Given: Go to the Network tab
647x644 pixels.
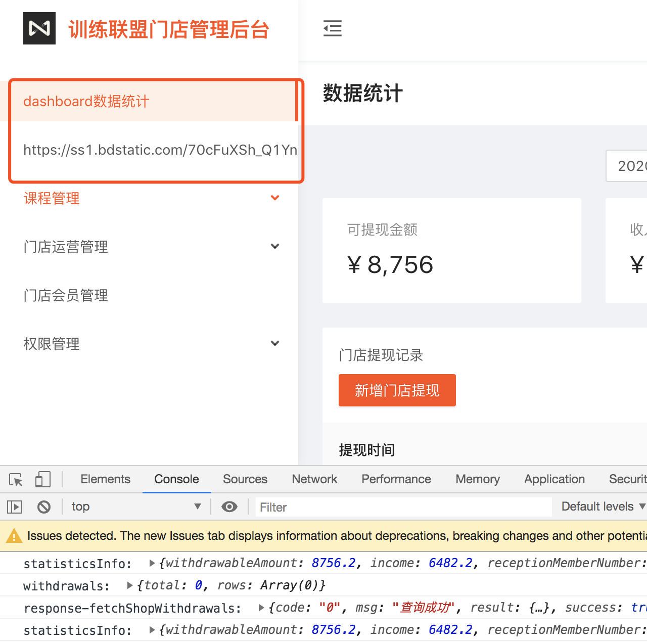Looking at the screenshot, I should tap(314, 479).
